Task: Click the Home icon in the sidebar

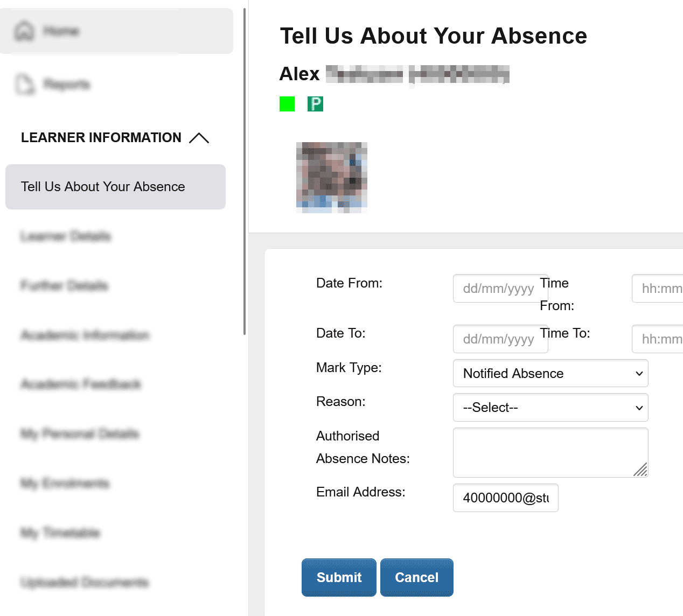Action: click(24, 31)
